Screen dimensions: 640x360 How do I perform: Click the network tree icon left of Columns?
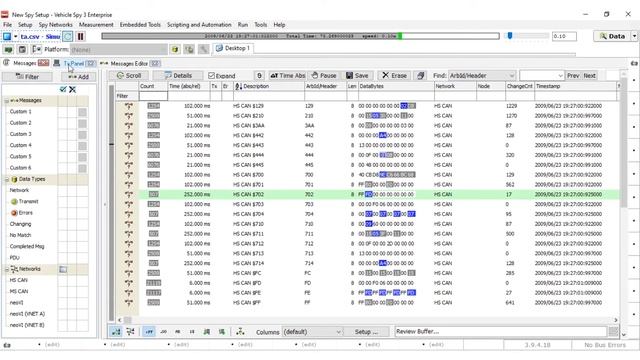click(240, 331)
